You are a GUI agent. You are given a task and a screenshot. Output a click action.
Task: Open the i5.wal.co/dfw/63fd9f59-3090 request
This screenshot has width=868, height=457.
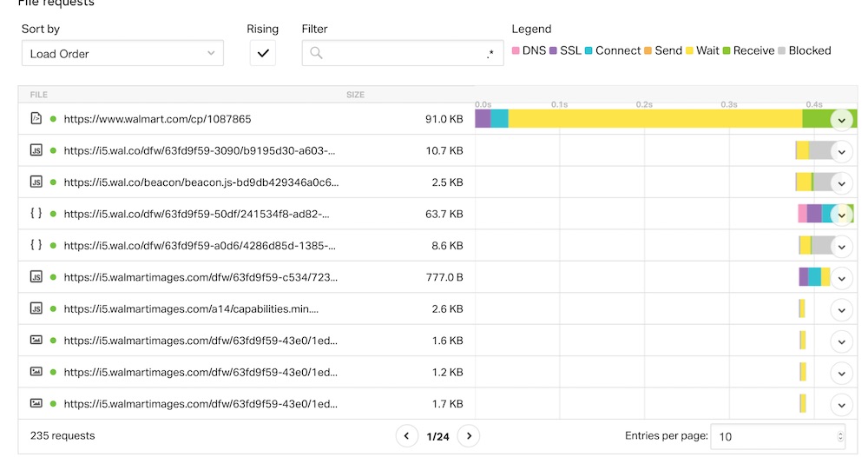coord(200,150)
